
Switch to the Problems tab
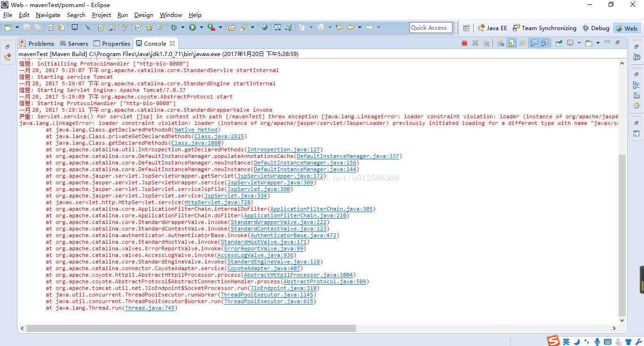37,43
